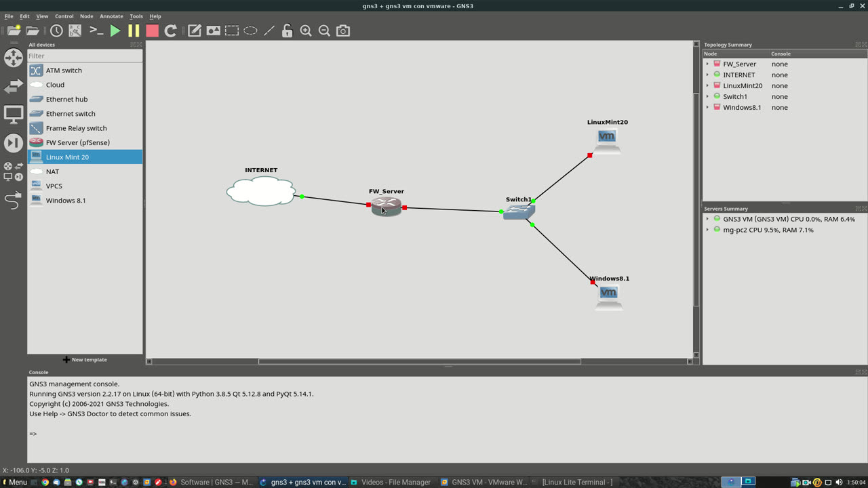868x488 pixels.
Task: Open the View menu
Action: tap(42, 16)
